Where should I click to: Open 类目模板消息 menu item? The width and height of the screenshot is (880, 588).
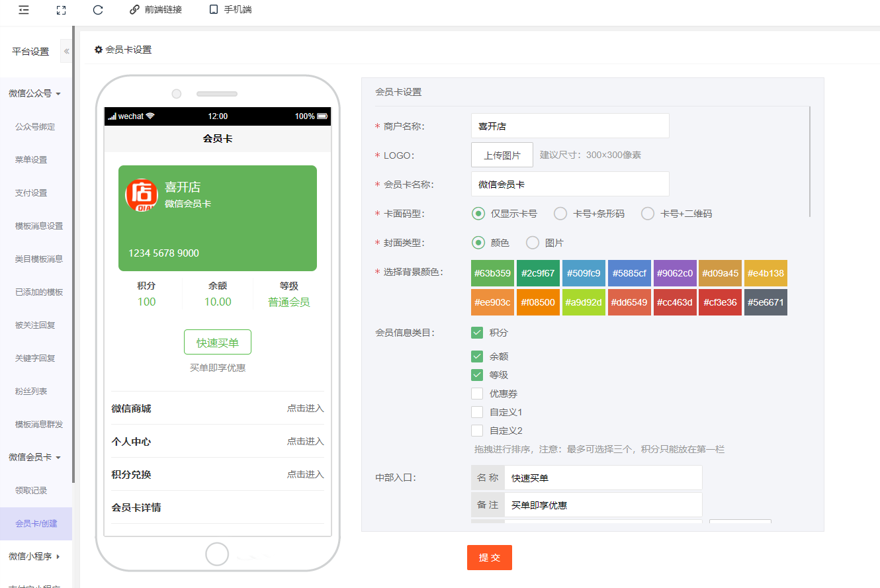tap(39, 259)
